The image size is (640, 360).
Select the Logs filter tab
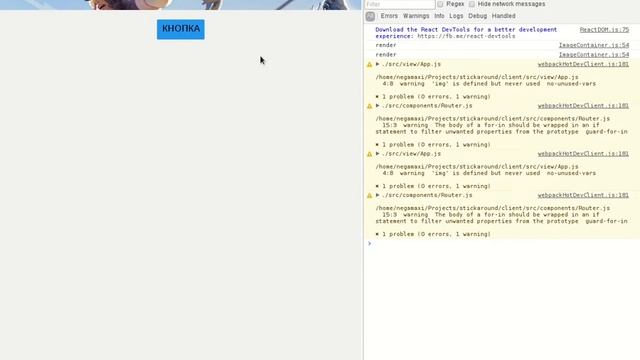click(456, 16)
